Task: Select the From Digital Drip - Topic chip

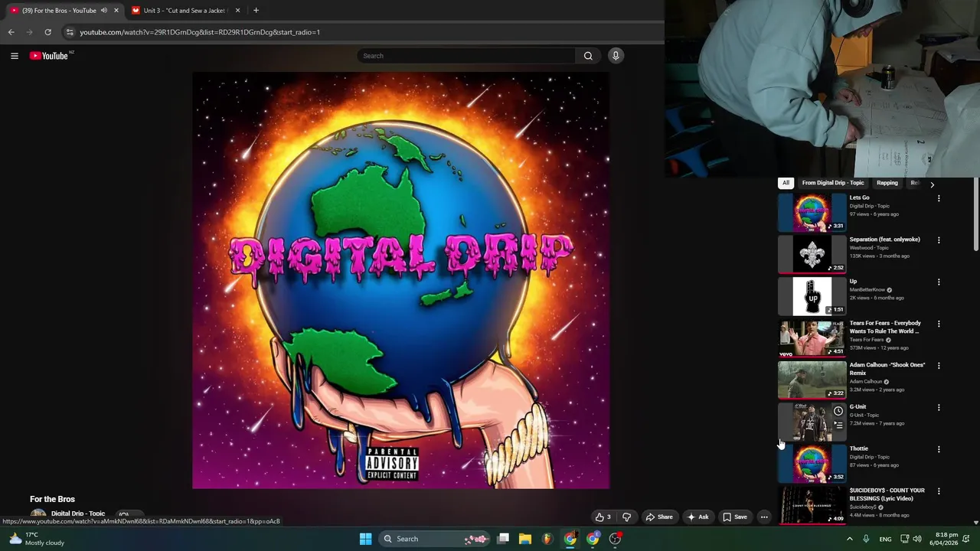Action: tap(833, 183)
